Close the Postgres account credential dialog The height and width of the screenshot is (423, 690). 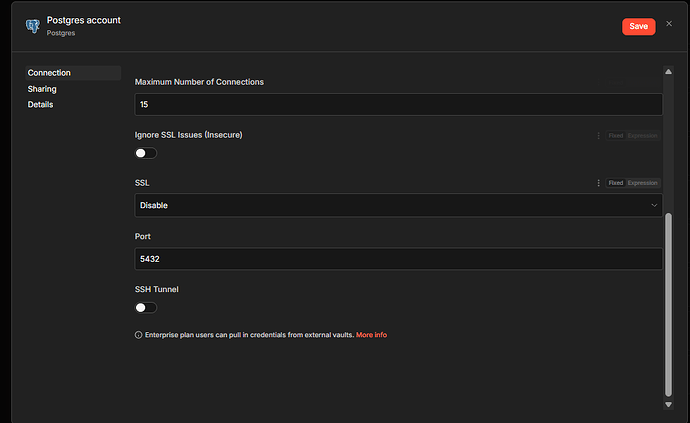[x=669, y=23]
